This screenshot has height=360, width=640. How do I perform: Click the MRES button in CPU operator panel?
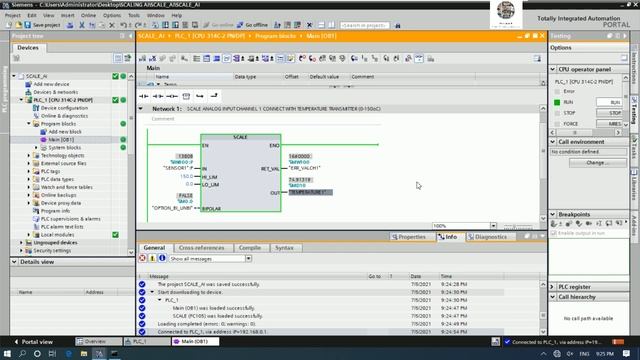coord(609,124)
